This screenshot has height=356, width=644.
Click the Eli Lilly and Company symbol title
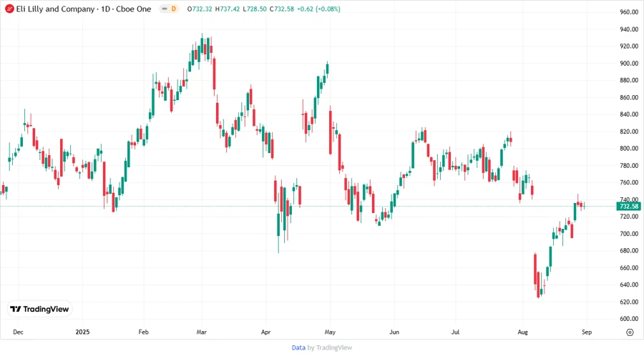(55, 9)
